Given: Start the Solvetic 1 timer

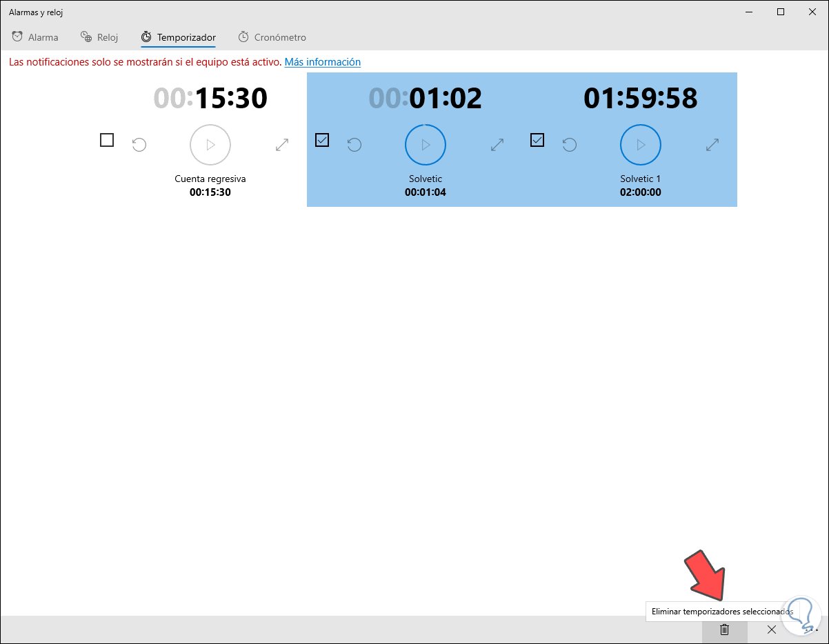Looking at the screenshot, I should click(x=640, y=145).
